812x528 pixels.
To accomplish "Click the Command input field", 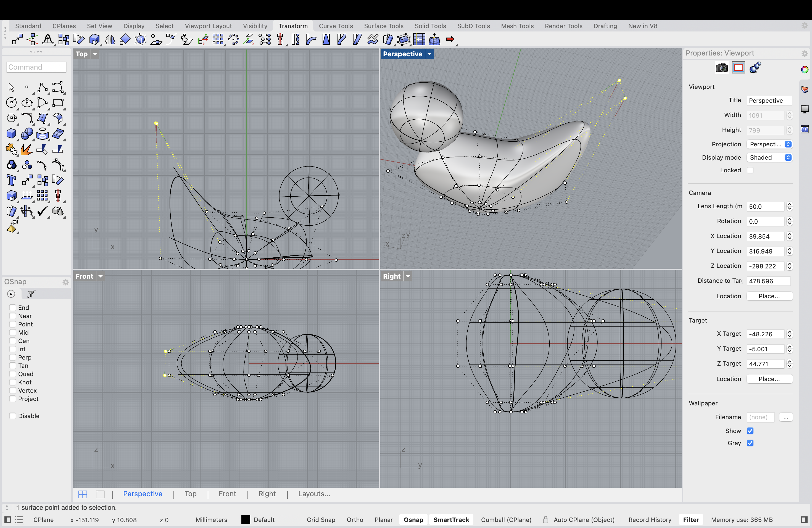I will click(36, 67).
